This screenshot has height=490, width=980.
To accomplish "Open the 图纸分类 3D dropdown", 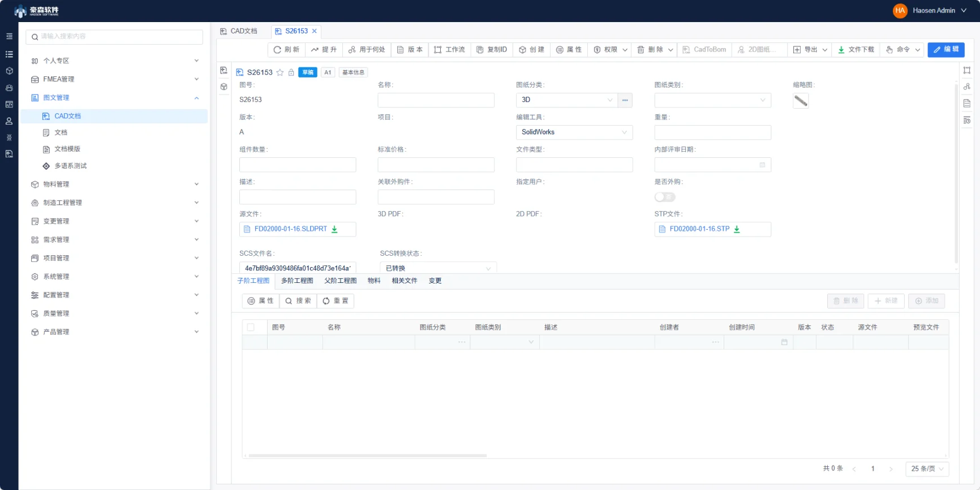I will point(567,100).
